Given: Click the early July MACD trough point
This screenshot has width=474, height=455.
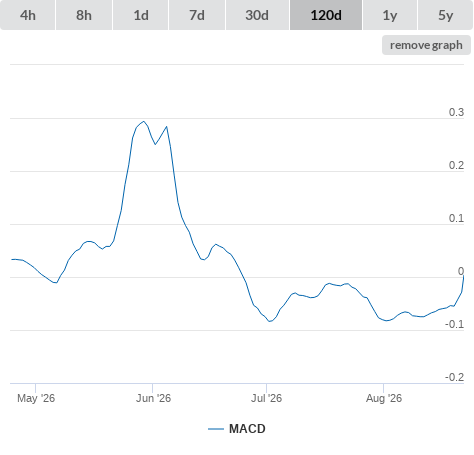Looking at the screenshot, I should (270, 321).
